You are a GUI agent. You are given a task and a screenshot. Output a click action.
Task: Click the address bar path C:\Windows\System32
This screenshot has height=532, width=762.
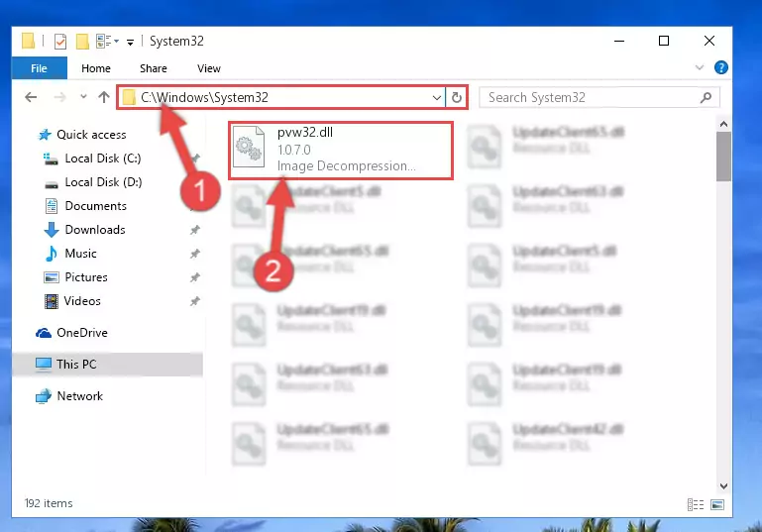coord(204,98)
